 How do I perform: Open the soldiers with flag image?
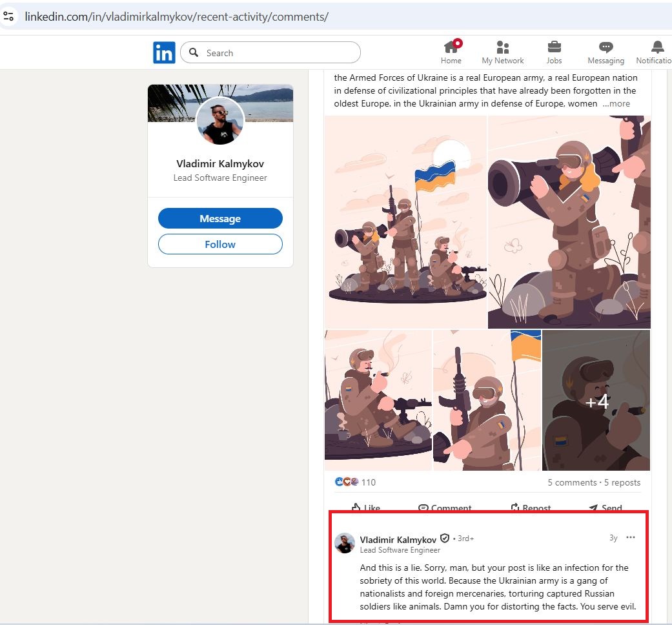[x=405, y=222]
